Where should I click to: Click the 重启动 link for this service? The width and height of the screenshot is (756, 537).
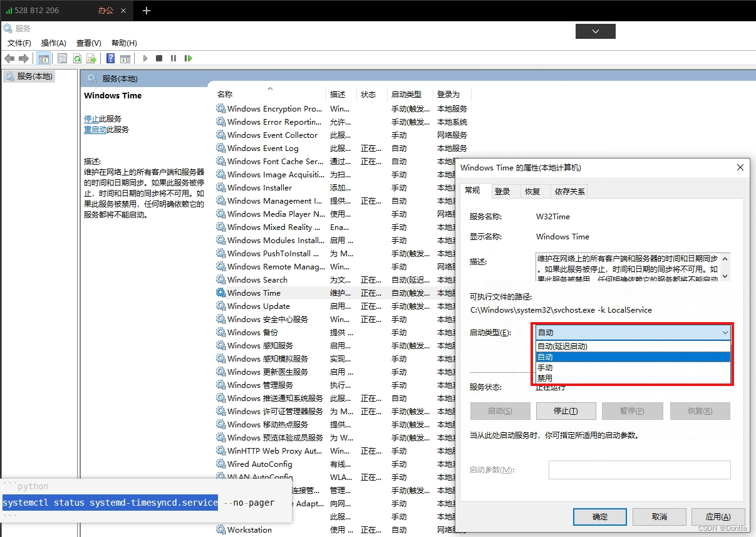95,129
